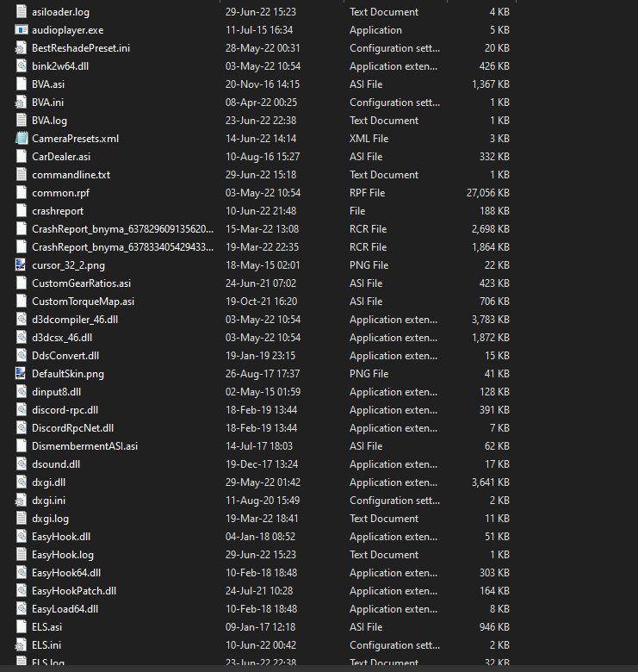Click the 2,698 KB size value

(x=491, y=229)
